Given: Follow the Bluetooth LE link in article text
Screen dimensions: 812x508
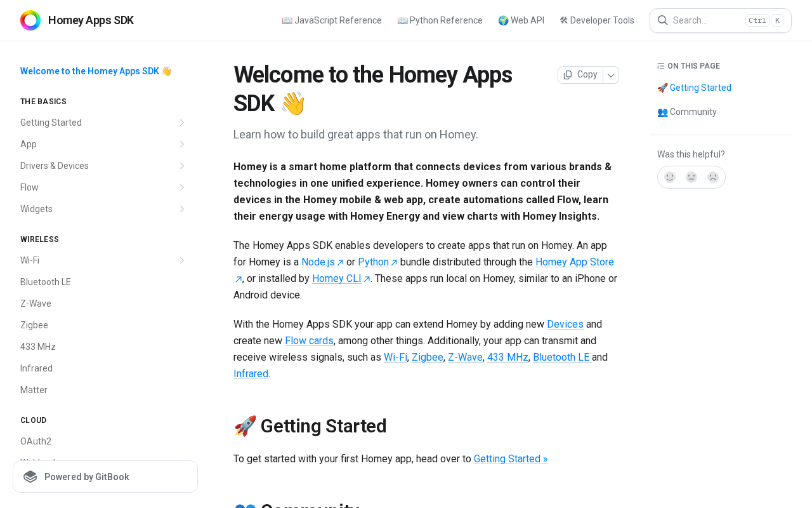Looking at the screenshot, I should point(561,357).
